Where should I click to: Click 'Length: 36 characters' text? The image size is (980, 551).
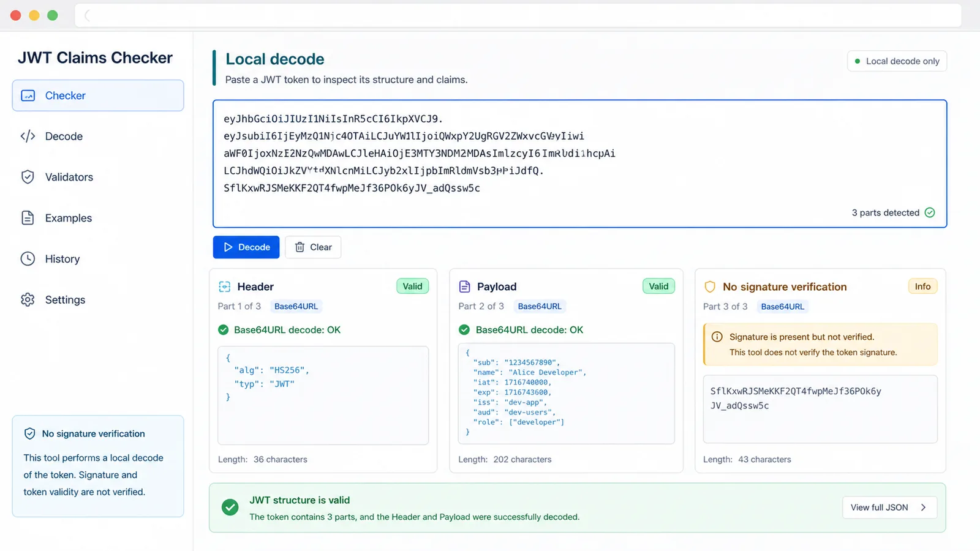coord(263,459)
